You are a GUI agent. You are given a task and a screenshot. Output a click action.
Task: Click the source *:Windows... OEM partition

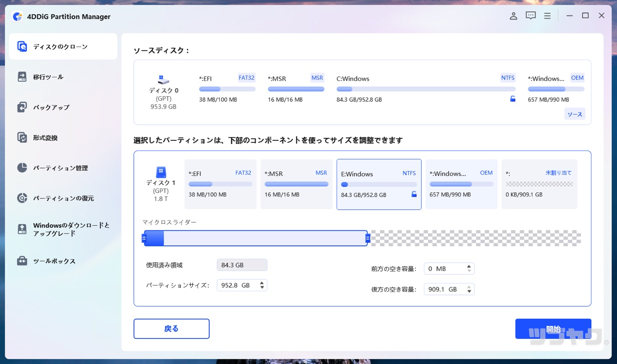coord(556,89)
